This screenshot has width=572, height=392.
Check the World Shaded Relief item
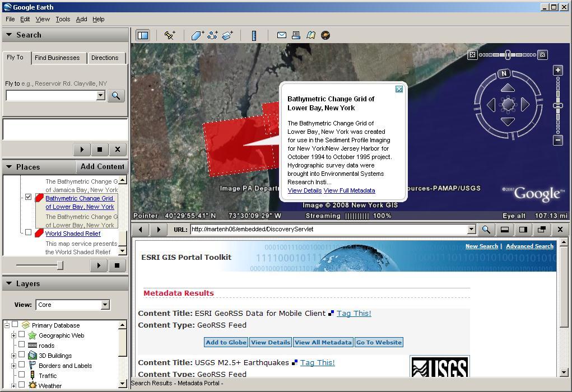[x=28, y=232]
